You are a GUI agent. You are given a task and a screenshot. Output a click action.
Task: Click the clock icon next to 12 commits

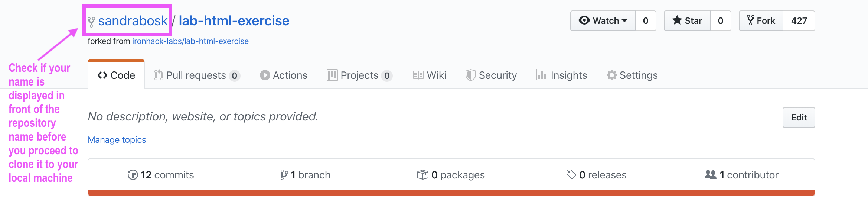tap(132, 175)
